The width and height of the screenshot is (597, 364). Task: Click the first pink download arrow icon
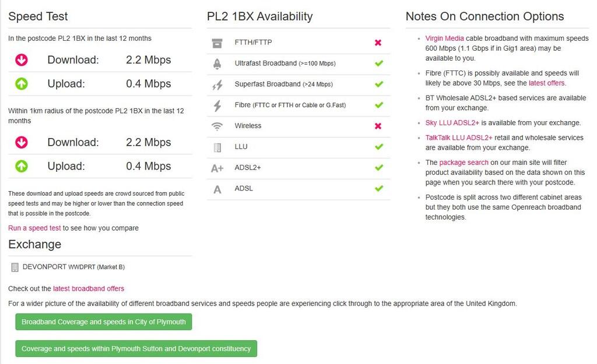(x=22, y=60)
